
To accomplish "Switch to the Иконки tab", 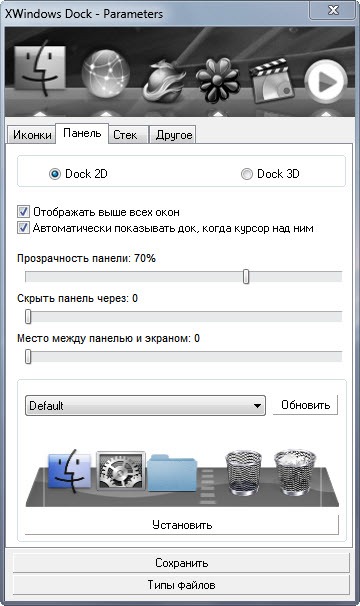I will pyautogui.click(x=32, y=135).
